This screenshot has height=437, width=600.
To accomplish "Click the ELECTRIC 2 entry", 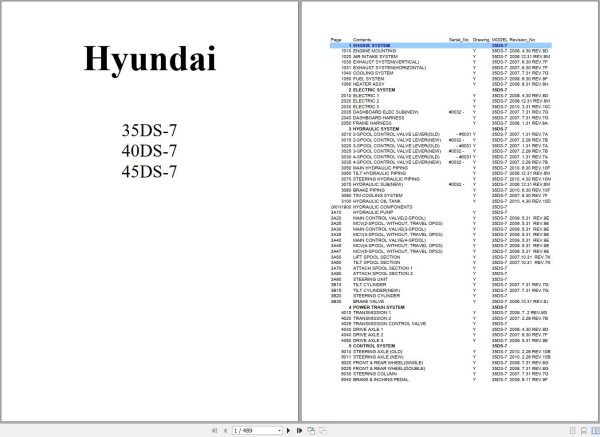I will click(x=366, y=101).
